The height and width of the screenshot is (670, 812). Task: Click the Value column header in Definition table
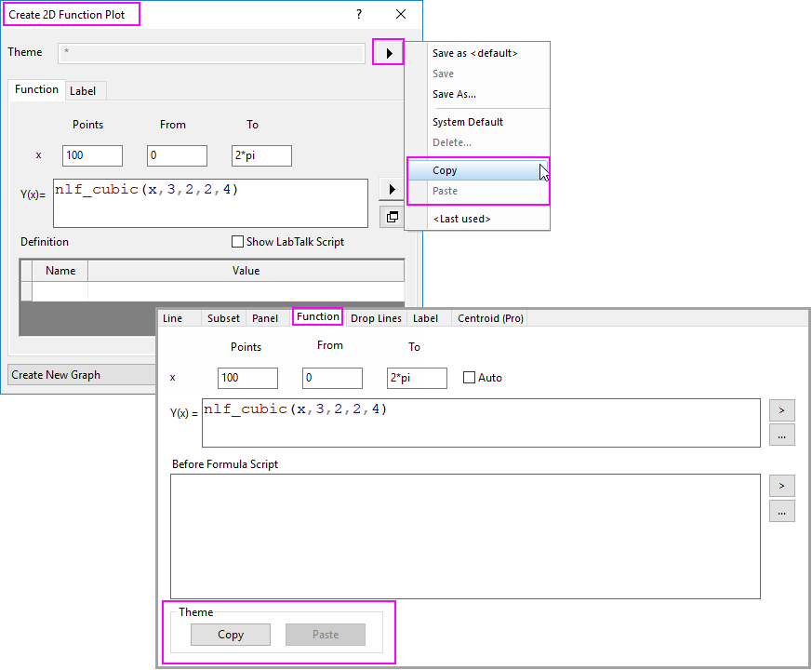point(246,271)
